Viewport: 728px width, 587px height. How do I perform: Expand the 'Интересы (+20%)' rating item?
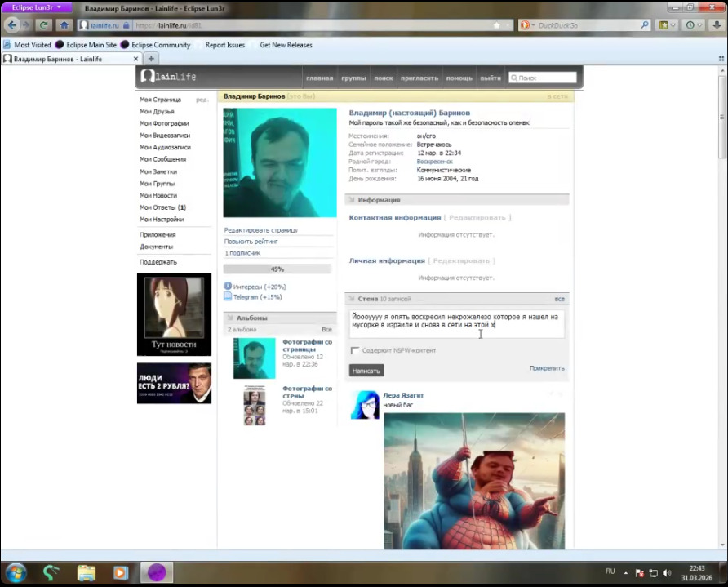point(259,287)
